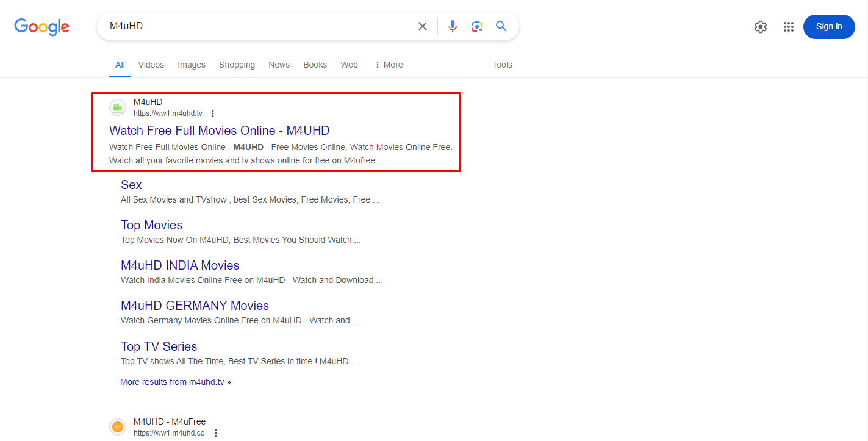Click the M4uHD site name above first result
868x441 pixels.
click(x=148, y=102)
